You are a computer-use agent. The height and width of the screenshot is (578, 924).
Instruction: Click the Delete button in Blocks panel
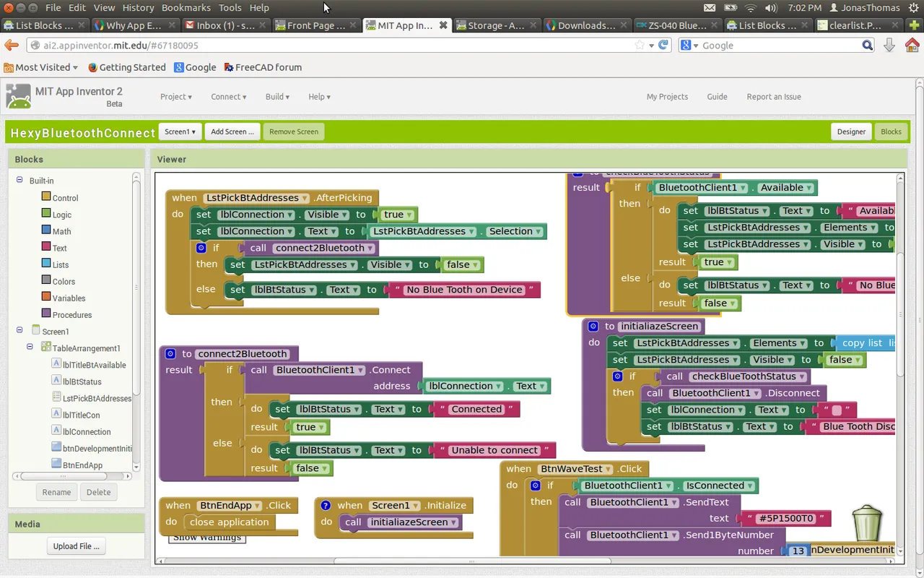click(99, 492)
